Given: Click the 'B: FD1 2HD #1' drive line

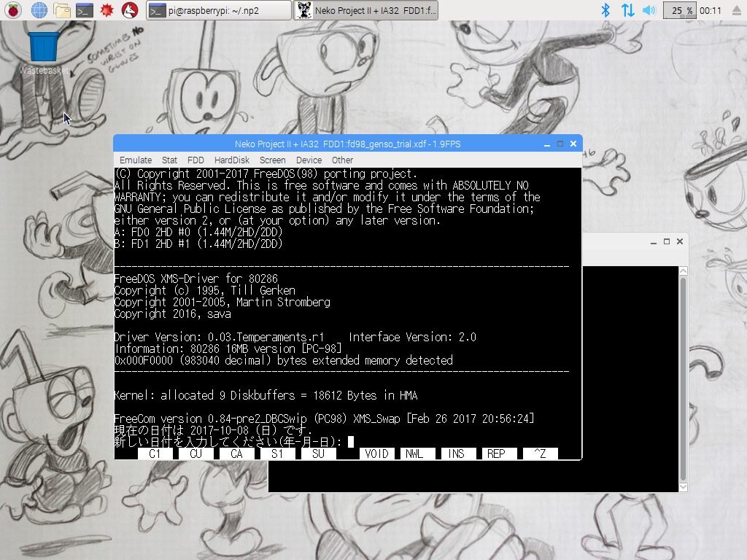Looking at the screenshot, I should (198, 244).
